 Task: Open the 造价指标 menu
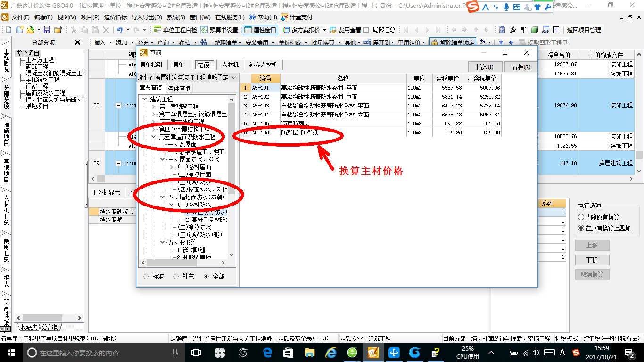[x=115, y=17]
